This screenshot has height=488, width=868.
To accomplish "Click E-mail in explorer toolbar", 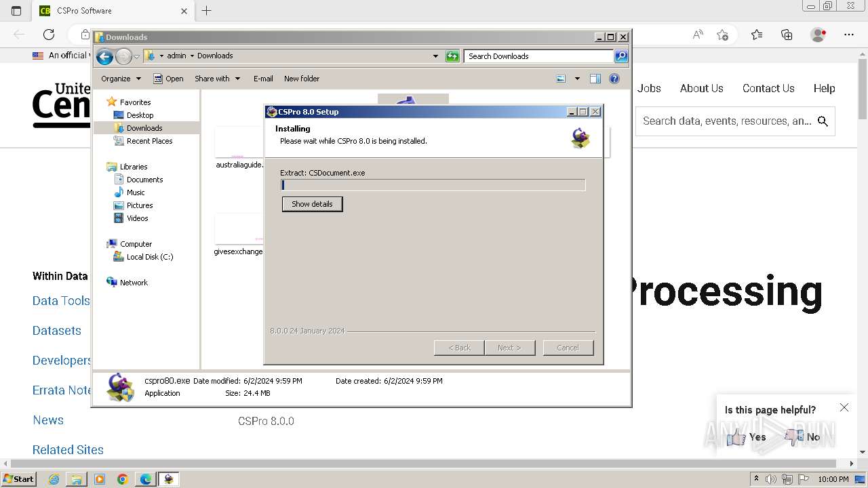I will tap(263, 79).
